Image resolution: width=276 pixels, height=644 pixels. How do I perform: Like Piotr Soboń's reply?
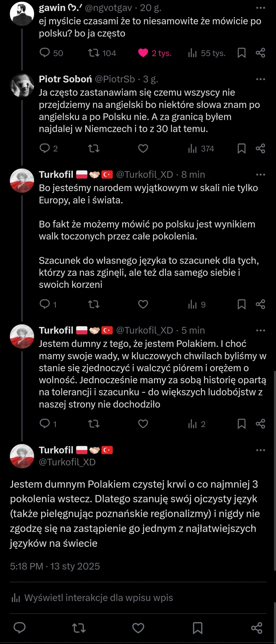pos(143,148)
